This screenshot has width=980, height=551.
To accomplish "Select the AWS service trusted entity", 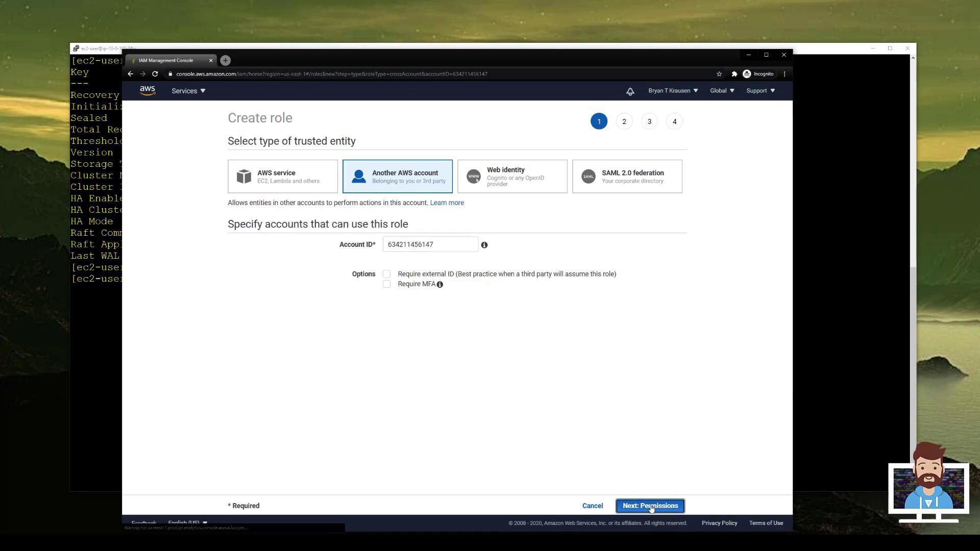I will coord(283,177).
